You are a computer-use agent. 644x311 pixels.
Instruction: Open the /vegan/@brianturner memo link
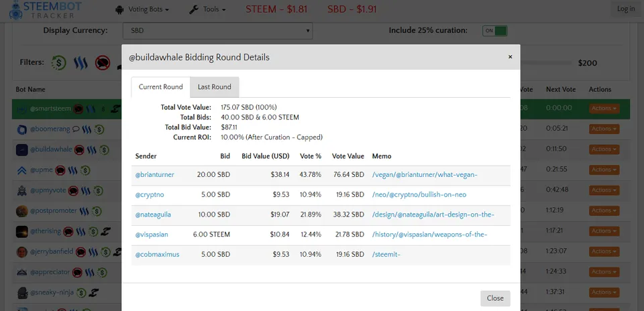tap(425, 175)
